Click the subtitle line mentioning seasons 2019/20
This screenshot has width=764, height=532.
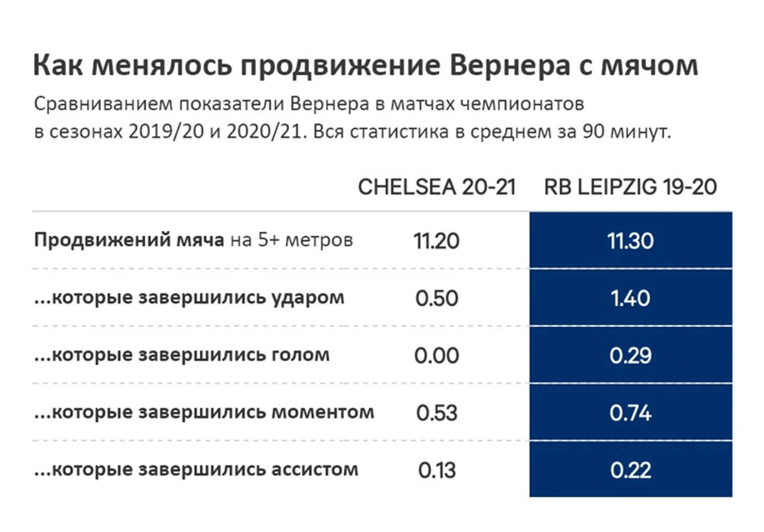point(352,131)
